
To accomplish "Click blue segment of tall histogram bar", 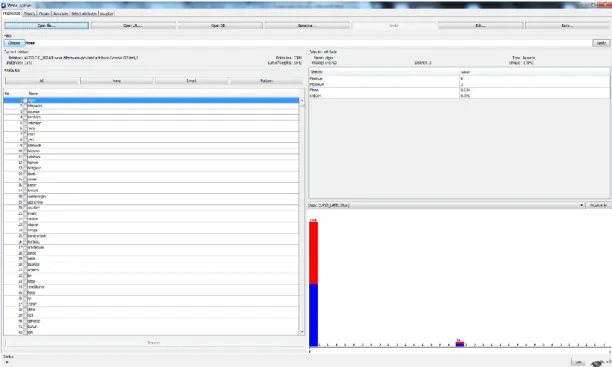I will click(x=313, y=315).
